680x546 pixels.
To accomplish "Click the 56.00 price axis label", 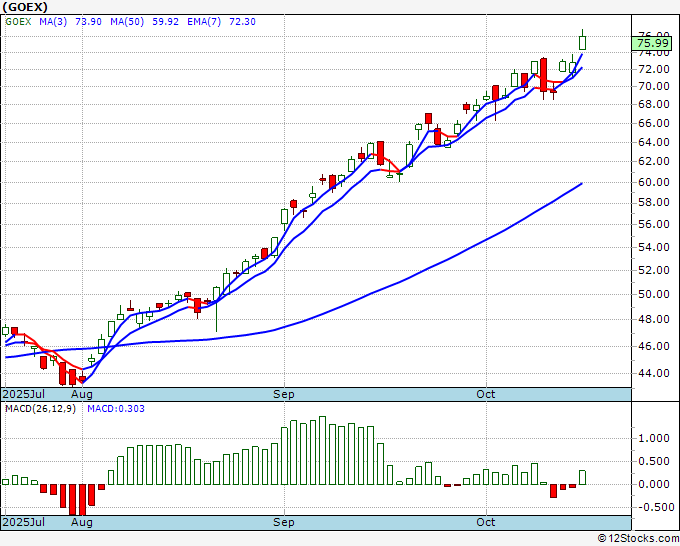I will coord(654,224).
